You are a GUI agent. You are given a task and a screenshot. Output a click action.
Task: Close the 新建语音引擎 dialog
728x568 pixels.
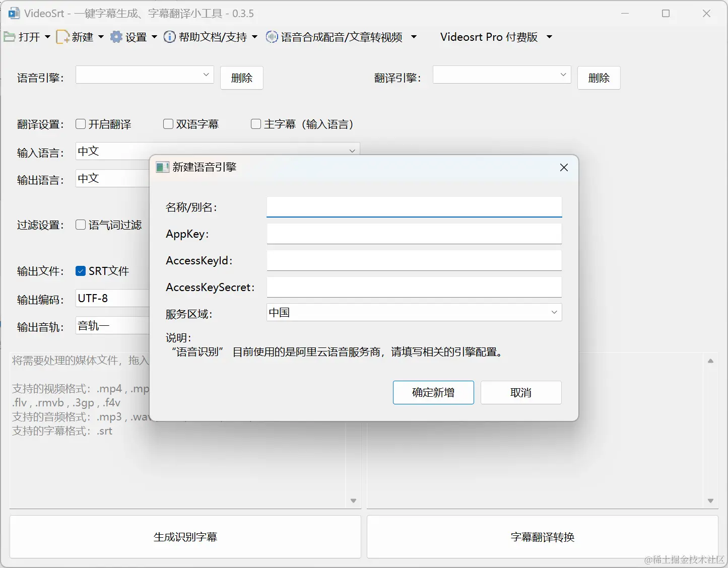tap(564, 167)
